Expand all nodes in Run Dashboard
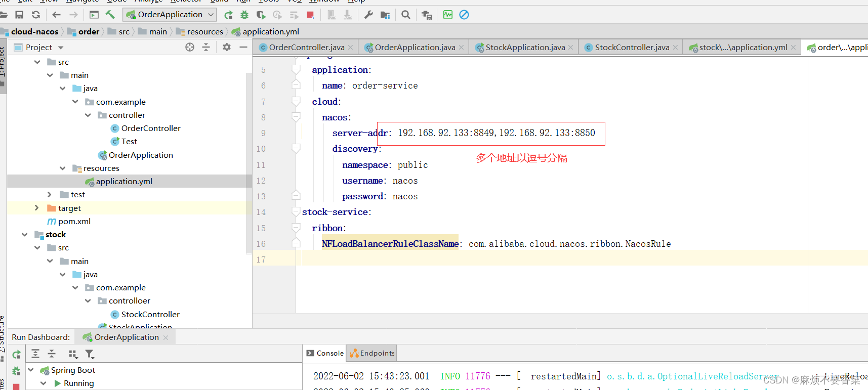This screenshot has height=390, width=868. 35,354
